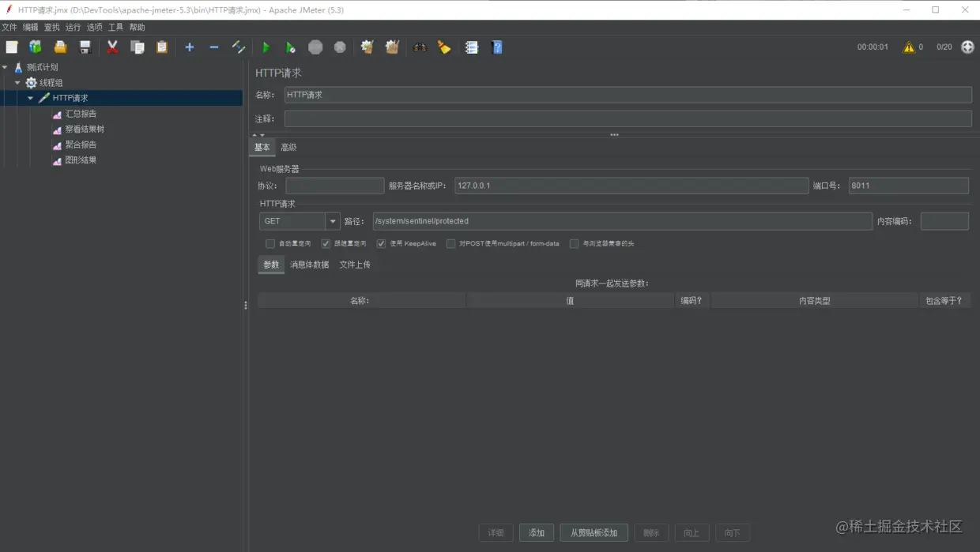Screen dimensions: 980x552
Task: Switch to the 高级 tab
Action: 288,148
